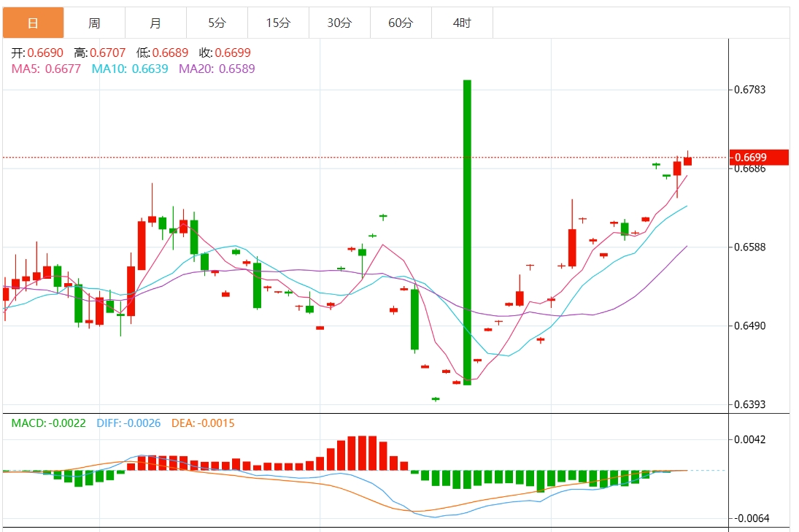Click the DEA: -0.0015 label
799x532 pixels.
[x=203, y=423]
